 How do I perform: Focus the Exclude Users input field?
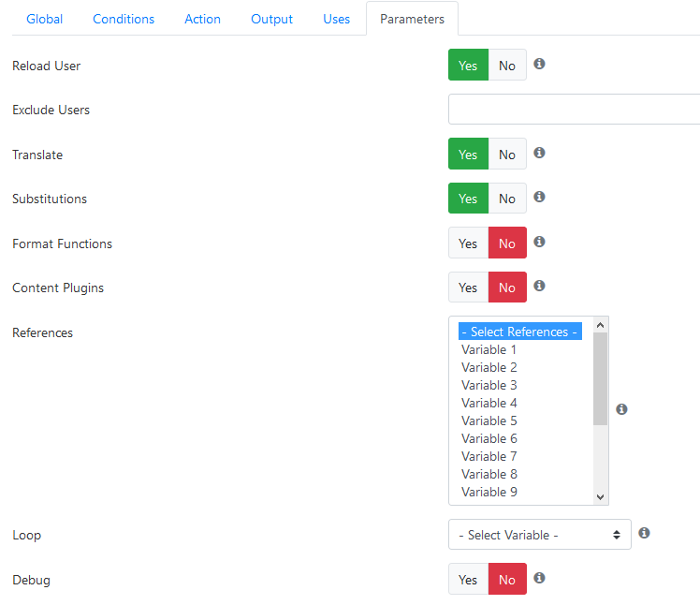pos(574,109)
